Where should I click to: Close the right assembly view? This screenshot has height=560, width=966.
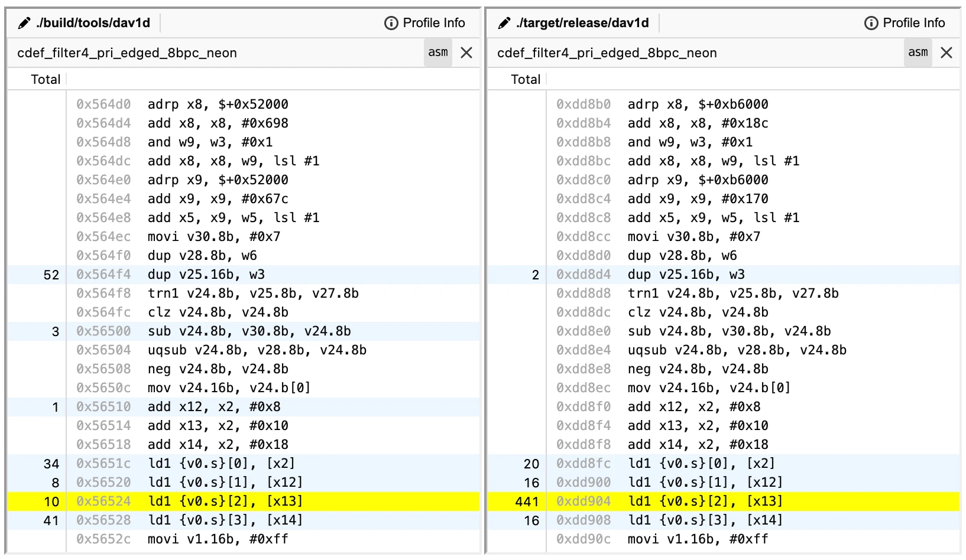tap(946, 52)
